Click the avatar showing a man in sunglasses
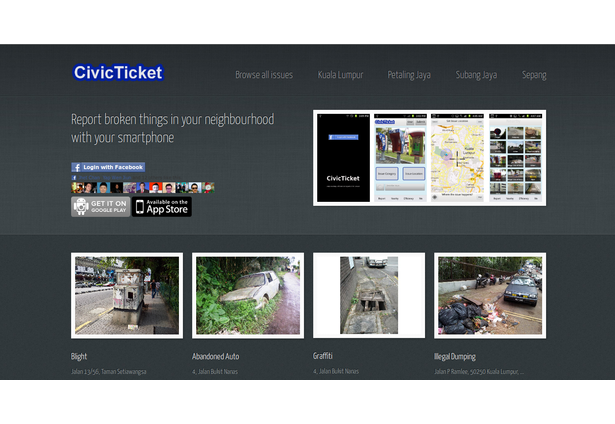This screenshot has height=424, width=615. pyautogui.click(x=195, y=187)
